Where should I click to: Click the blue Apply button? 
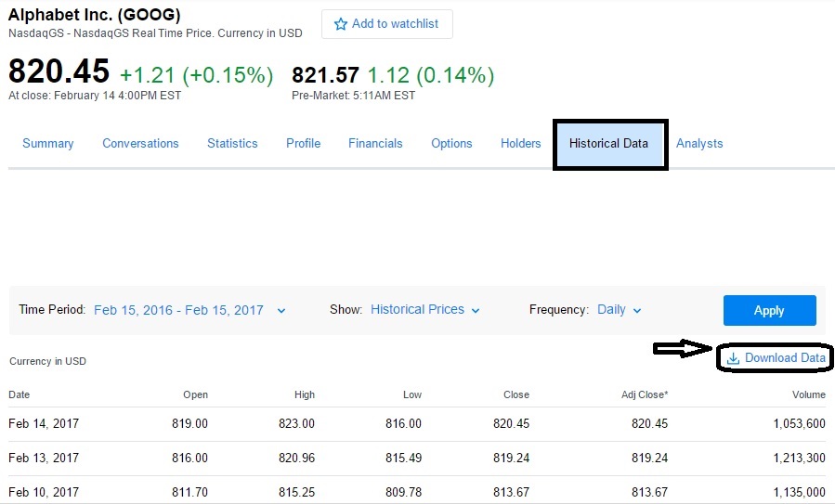[769, 310]
